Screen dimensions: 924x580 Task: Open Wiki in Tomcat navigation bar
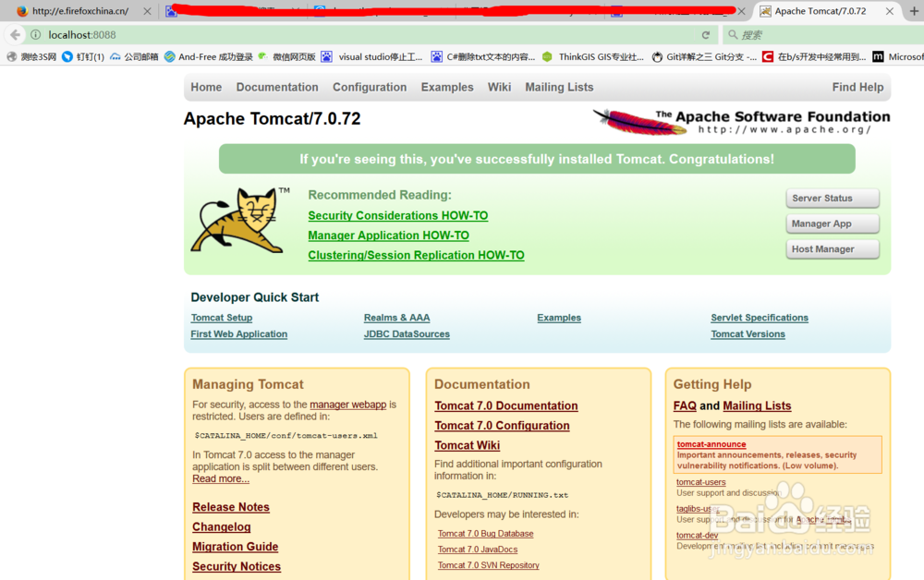pos(499,87)
